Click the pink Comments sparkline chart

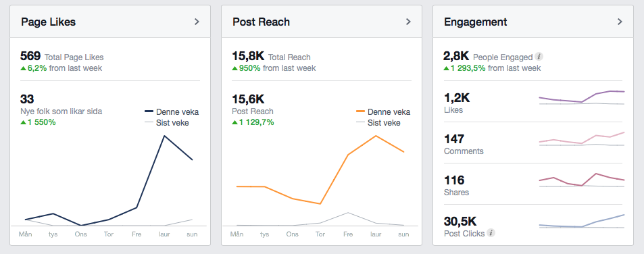click(582, 138)
